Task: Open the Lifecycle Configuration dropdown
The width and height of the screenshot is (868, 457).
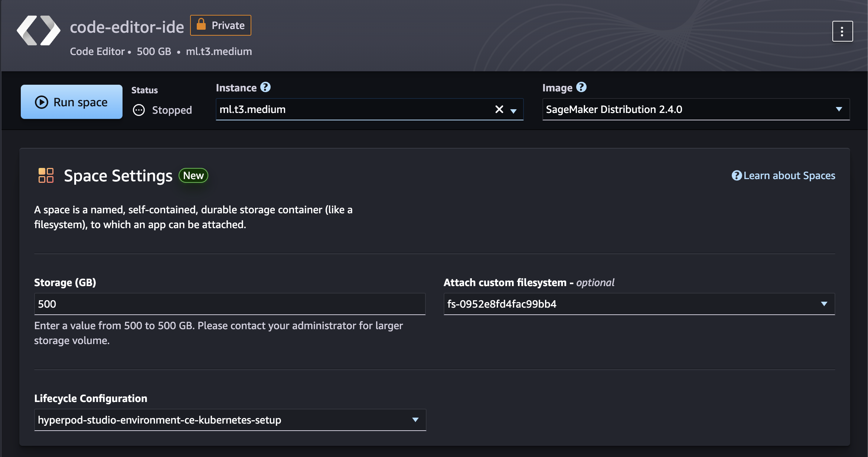Action: (415, 420)
